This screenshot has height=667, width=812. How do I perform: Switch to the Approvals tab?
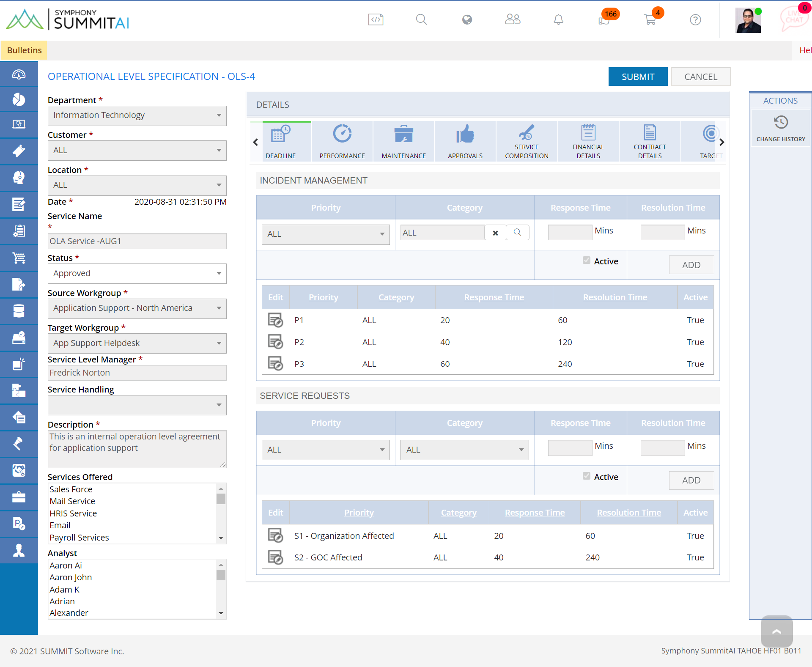[x=465, y=142]
